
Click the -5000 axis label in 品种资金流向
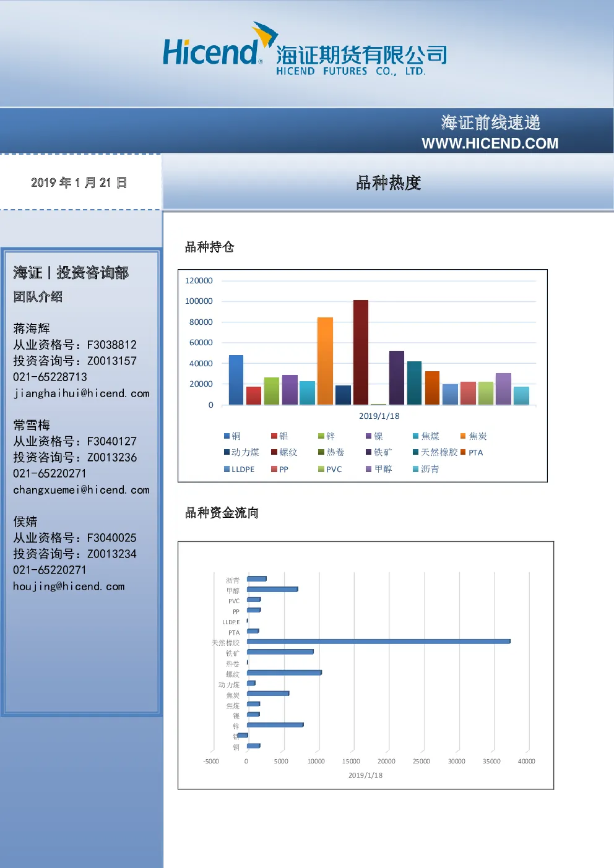tap(211, 762)
